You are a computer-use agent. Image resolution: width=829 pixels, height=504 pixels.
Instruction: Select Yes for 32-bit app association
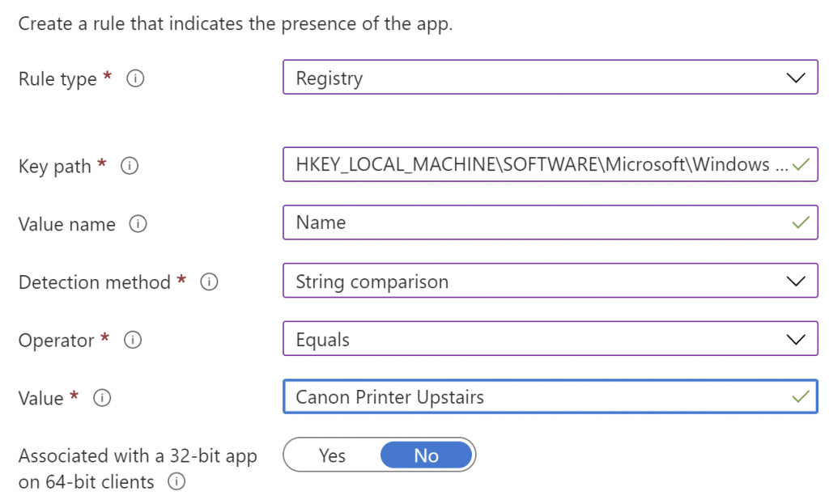pyautogui.click(x=332, y=455)
